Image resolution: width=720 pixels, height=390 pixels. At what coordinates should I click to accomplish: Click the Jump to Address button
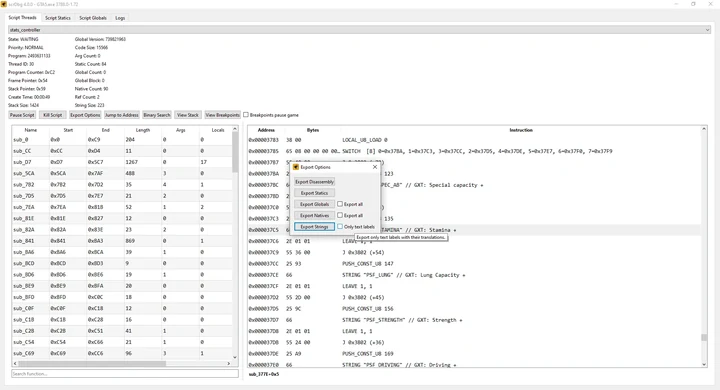[122, 115]
